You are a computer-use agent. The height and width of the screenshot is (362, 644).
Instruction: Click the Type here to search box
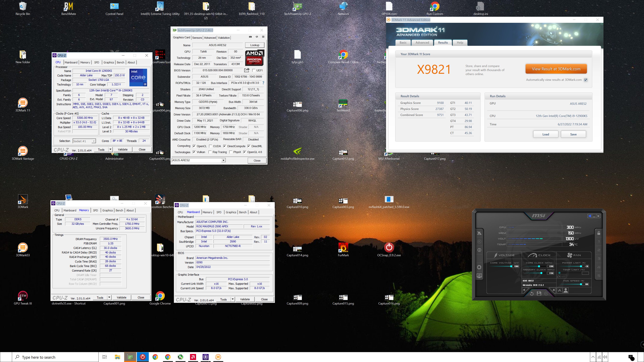point(55,357)
